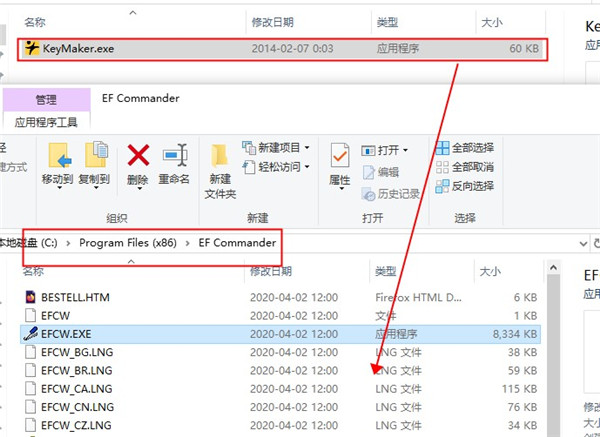
Task: Select the EFCW.EXE application
Action: point(280,334)
